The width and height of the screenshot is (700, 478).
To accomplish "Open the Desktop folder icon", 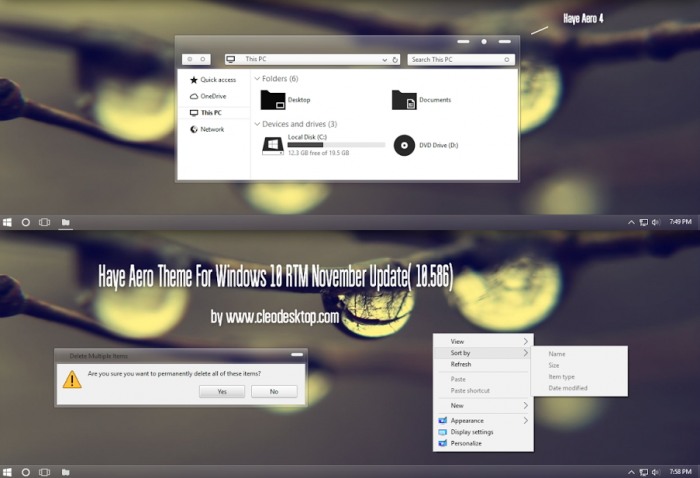I will pyautogui.click(x=273, y=100).
